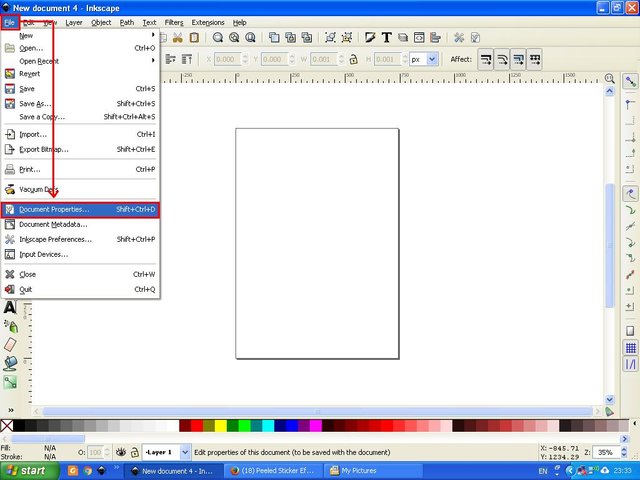Open the Extensions menu

click(208, 22)
